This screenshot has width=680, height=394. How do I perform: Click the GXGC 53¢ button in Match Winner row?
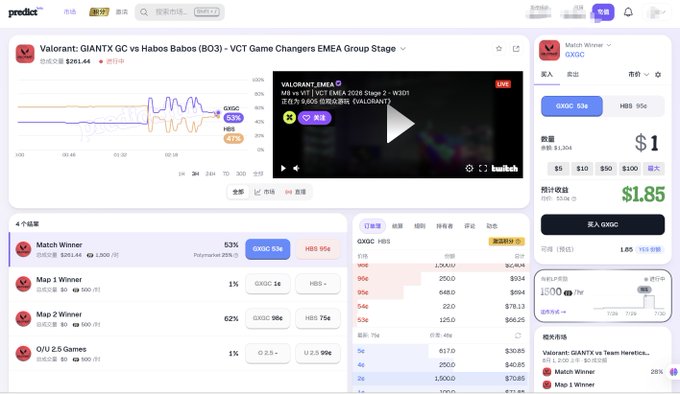[x=268, y=249]
